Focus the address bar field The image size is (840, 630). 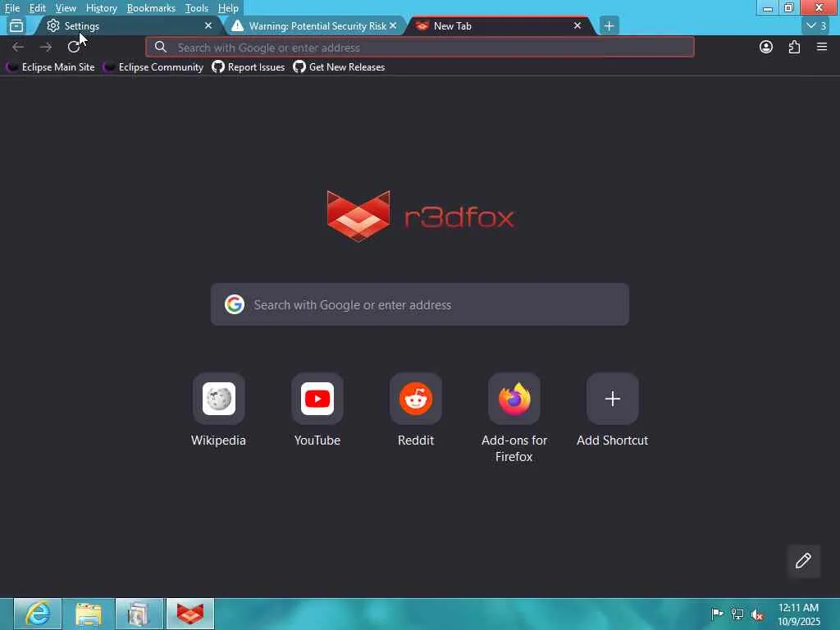(x=419, y=47)
